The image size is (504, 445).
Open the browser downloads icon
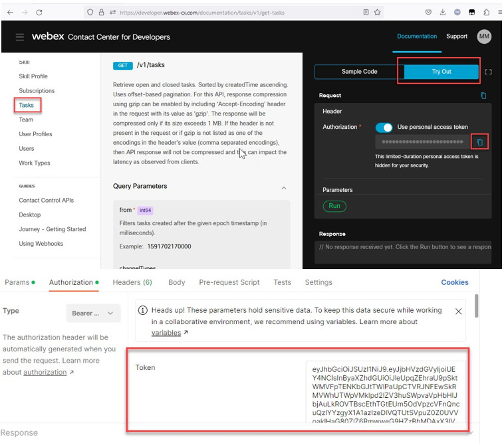(443, 13)
